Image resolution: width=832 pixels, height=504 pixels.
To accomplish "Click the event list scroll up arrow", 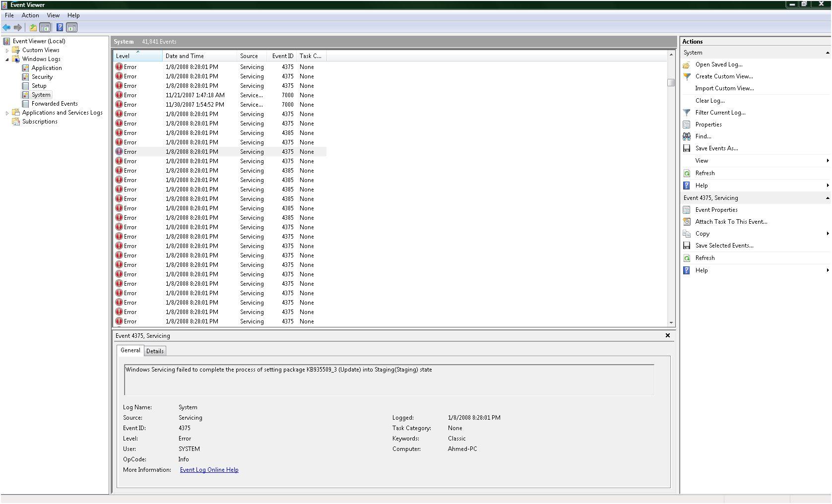I will [x=671, y=55].
